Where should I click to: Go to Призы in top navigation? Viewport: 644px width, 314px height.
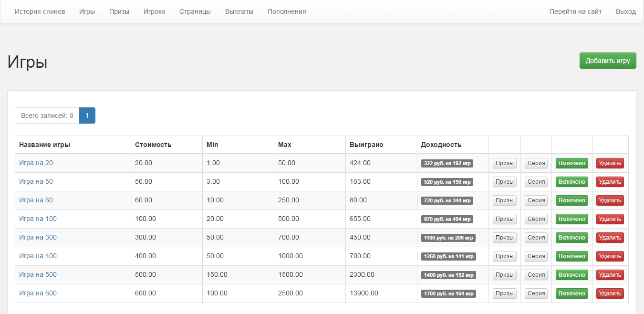coord(119,11)
